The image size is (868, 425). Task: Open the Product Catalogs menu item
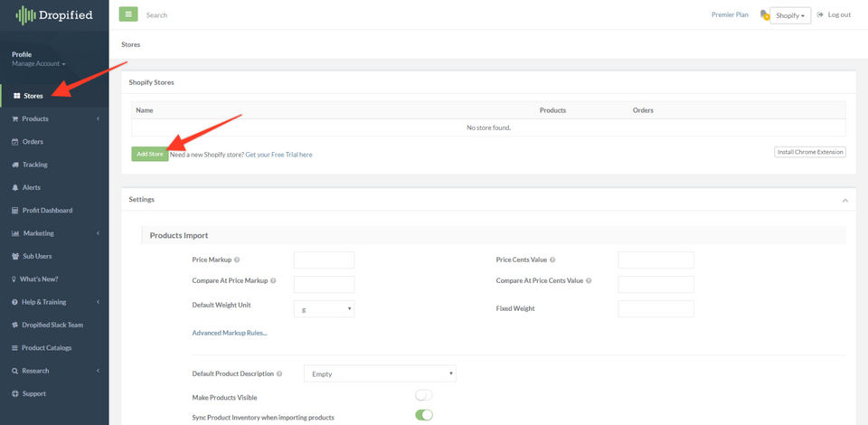54,348
